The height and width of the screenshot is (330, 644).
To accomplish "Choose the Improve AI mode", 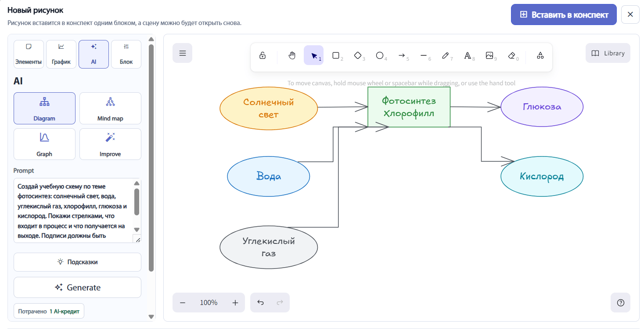I will tap(110, 144).
